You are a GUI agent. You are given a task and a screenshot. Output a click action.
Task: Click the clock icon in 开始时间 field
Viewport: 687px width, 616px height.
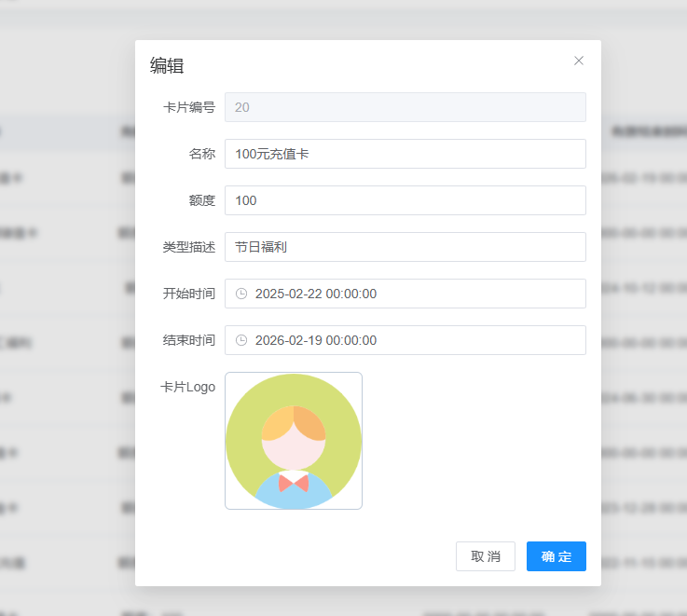241,294
